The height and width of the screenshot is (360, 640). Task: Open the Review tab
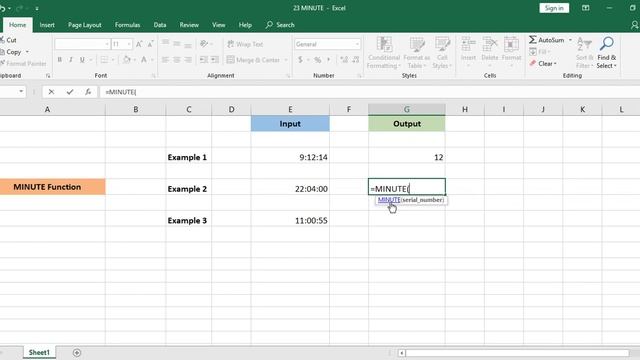189,25
